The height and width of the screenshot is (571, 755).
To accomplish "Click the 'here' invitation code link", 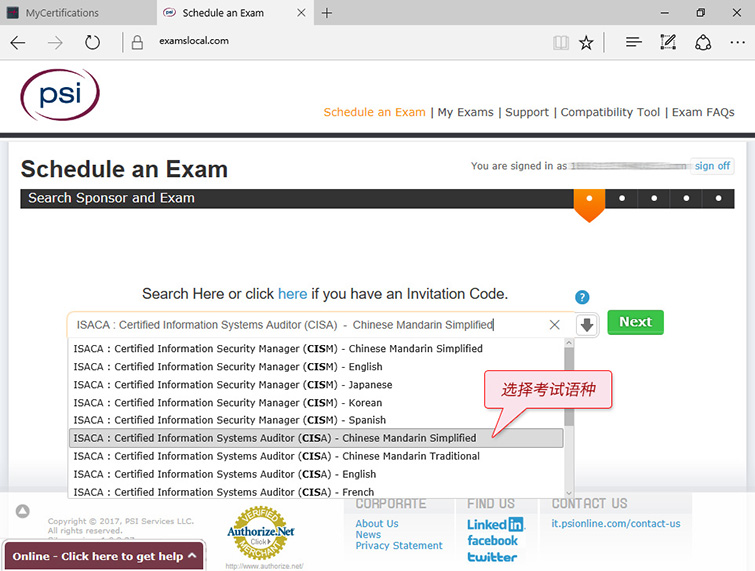I will point(292,294).
